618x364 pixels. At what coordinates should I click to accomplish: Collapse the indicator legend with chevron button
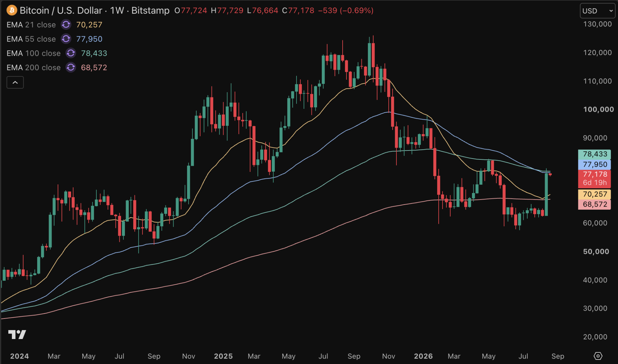15,83
